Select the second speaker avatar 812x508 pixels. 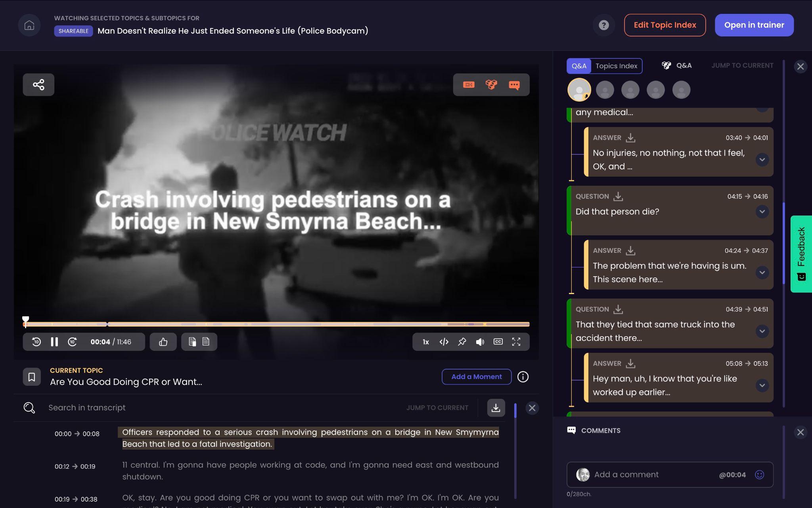coord(605,90)
